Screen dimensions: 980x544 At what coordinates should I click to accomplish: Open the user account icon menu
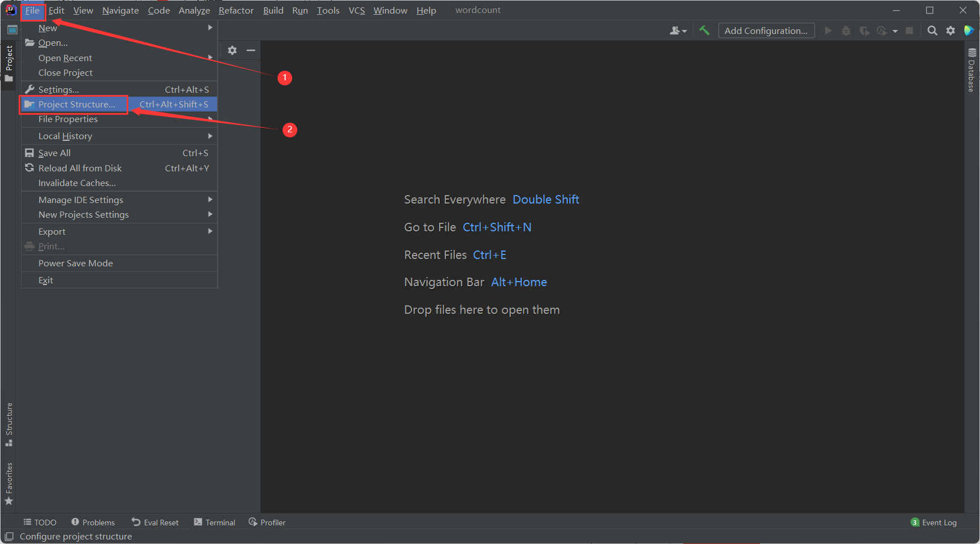point(678,31)
